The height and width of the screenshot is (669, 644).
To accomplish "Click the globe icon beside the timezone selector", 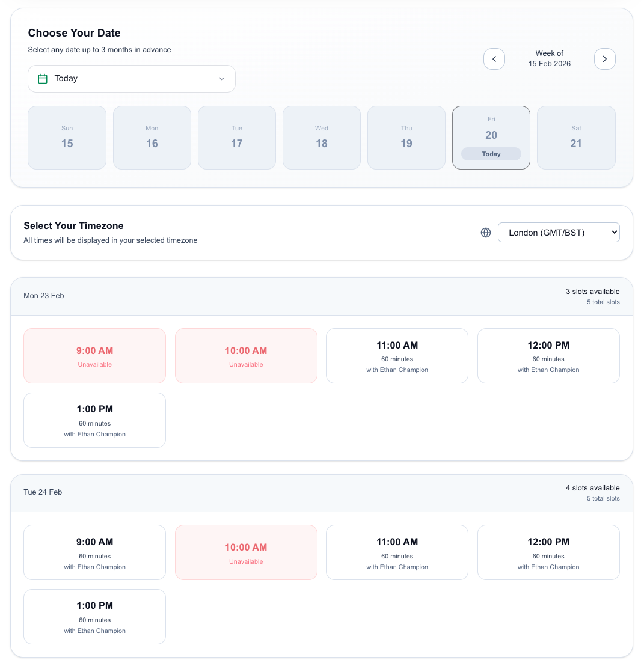I will point(486,232).
